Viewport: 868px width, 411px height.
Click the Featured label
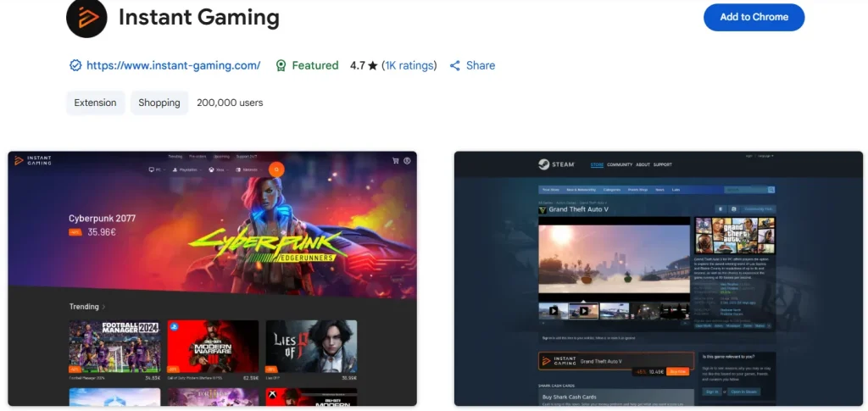(x=315, y=65)
